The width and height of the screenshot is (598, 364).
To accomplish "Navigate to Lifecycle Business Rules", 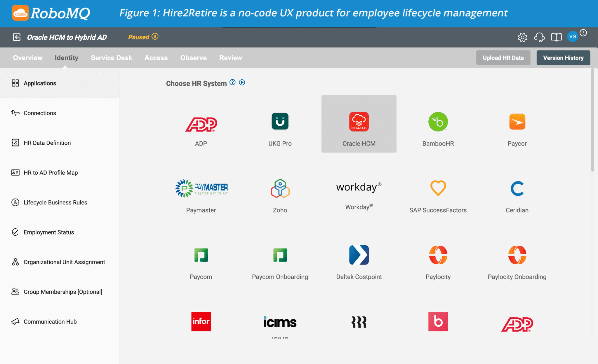I will pyautogui.click(x=55, y=202).
